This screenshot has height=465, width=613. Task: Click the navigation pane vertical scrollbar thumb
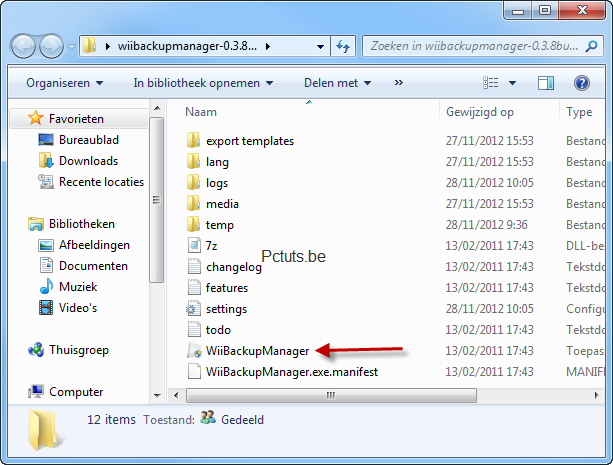tap(156, 200)
